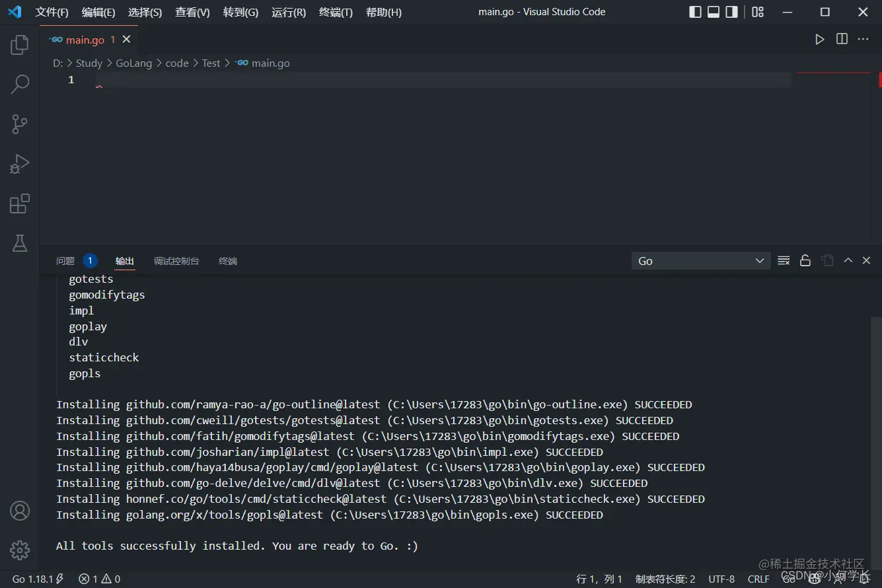The height and width of the screenshot is (588, 882).
Task: Open the Testing flask view
Action: click(20, 243)
